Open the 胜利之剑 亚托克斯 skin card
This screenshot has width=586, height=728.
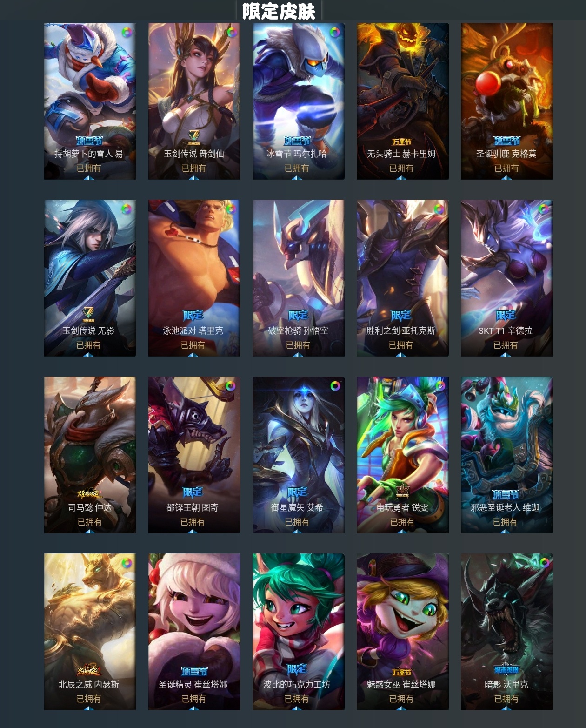point(402,278)
